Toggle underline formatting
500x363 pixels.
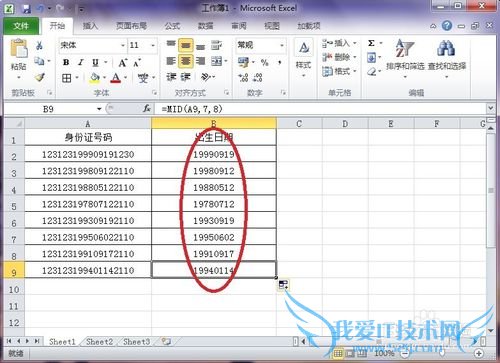tap(95, 62)
